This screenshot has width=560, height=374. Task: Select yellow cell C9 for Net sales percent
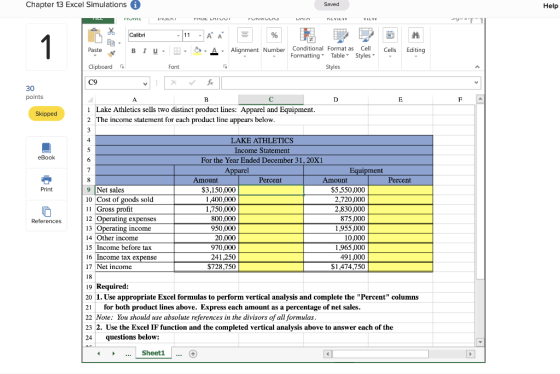(271, 190)
